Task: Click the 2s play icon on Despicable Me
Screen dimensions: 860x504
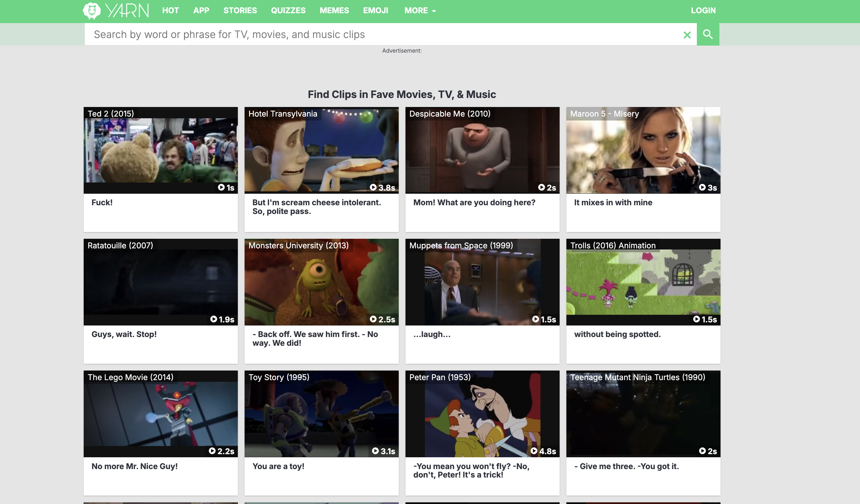Action: 541,187
